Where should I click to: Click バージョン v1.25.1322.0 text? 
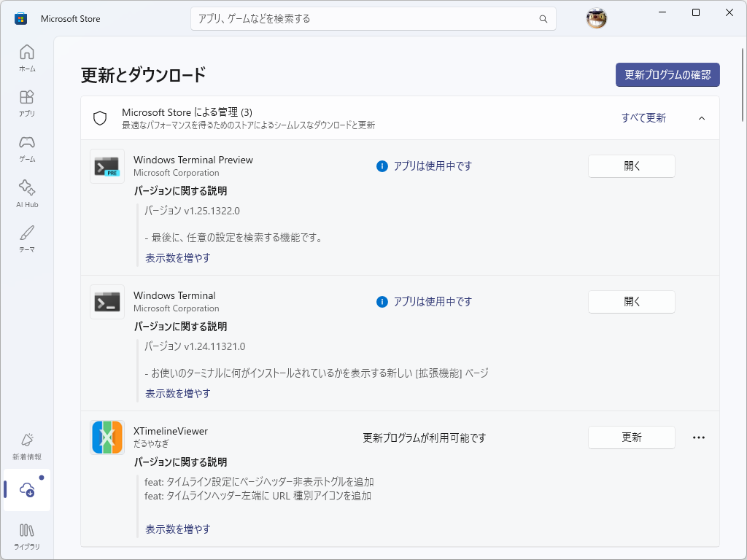click(x=192, y=211)
